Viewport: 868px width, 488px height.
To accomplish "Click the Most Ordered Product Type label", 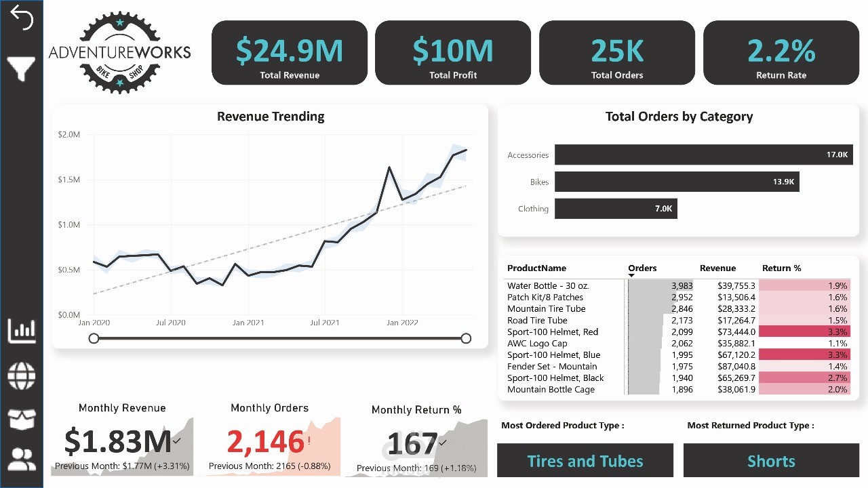I will pos(562,425).
